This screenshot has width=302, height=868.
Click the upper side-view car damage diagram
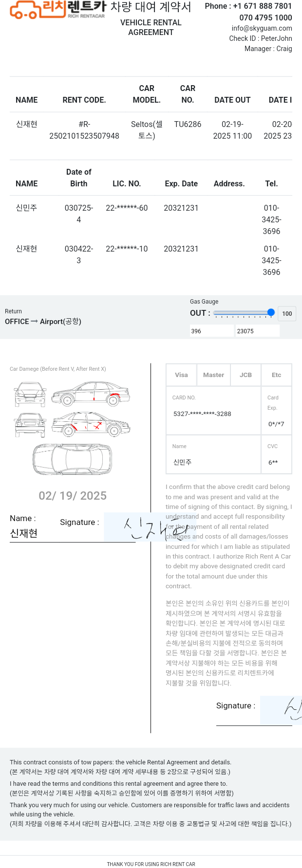click(91, 394)
